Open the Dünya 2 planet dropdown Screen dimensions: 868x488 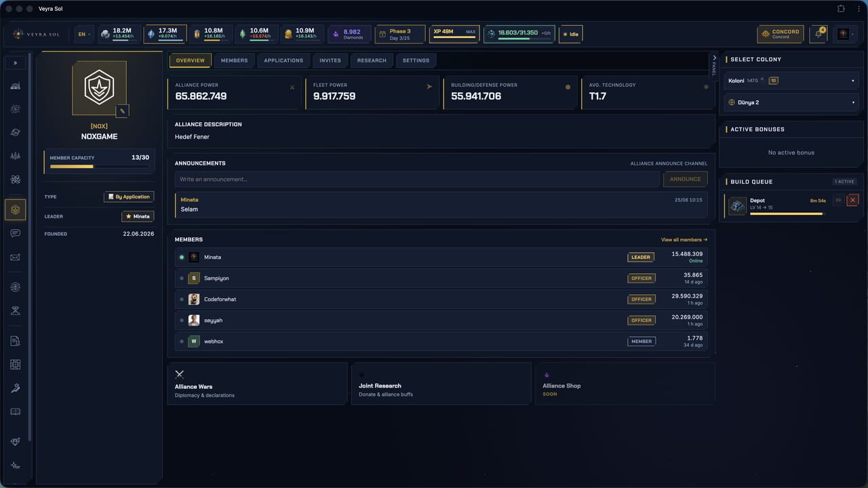coord(791,102)
